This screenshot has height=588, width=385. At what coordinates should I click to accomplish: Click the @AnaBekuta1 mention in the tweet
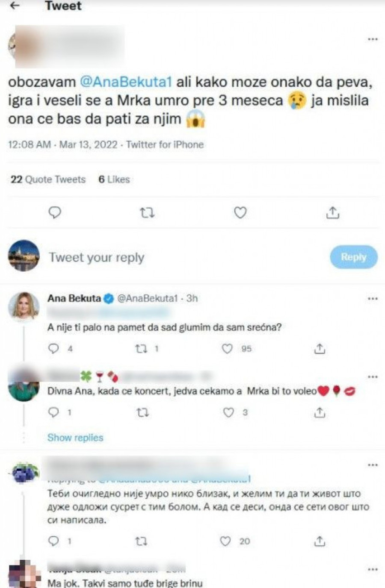coord(126,82)
